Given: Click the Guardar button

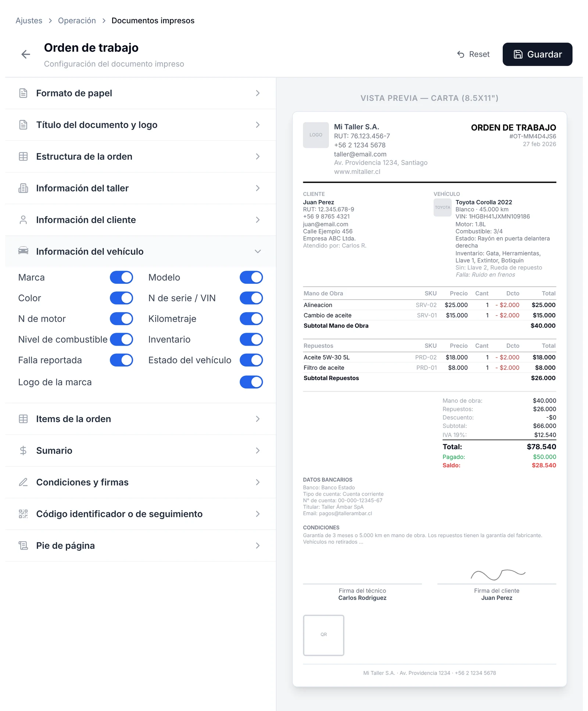Looking at the screenshot, I should 537,54.
